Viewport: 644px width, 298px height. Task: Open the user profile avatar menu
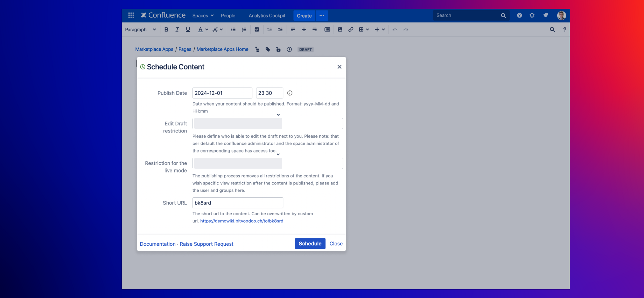point(561,15)
